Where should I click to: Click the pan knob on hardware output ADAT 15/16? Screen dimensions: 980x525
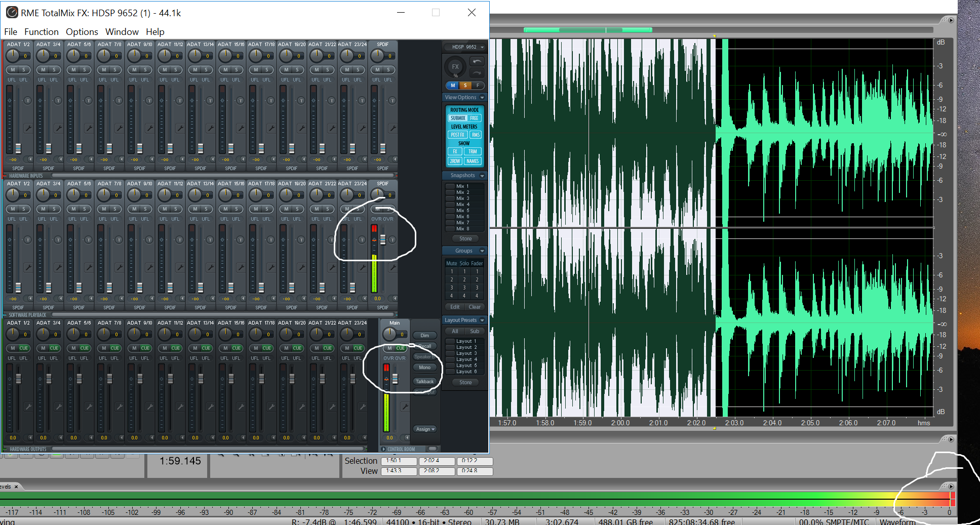pyautogui.click(x=225, y=334)
